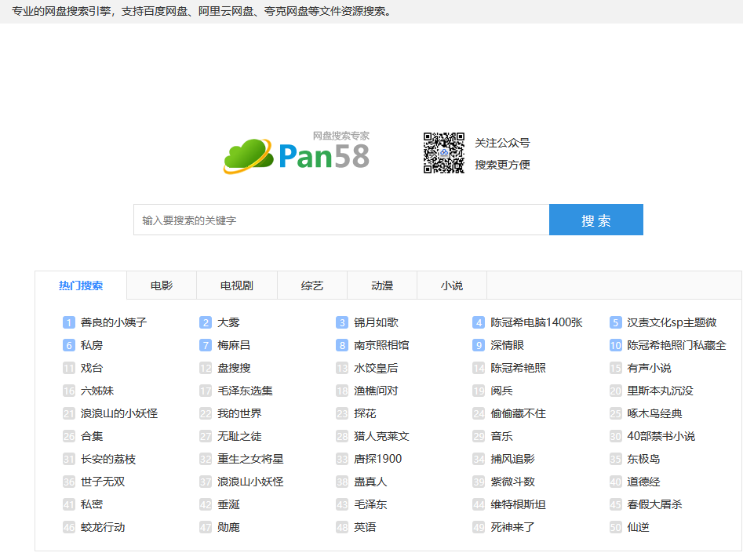
Task: Click the rank 1 number badge
Action: click(69, 322)
